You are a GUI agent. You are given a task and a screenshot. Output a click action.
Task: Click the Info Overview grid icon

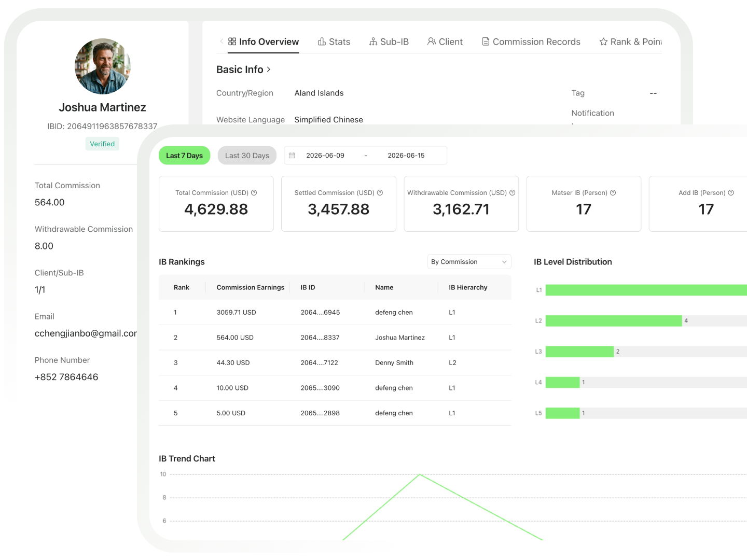point(232,41)
